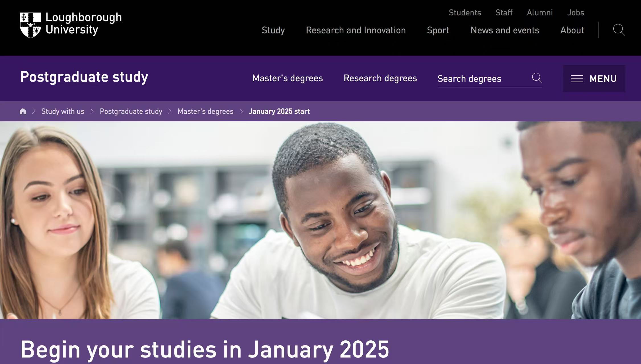Screen dimensions: 641x364
Task: Open the hamburger MENU button
Action: pos(594,78)
